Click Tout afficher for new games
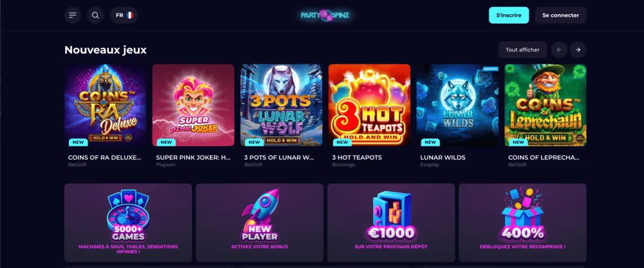Image resolution: width=644 pixels, height=268 pixels. pos(522,50)
